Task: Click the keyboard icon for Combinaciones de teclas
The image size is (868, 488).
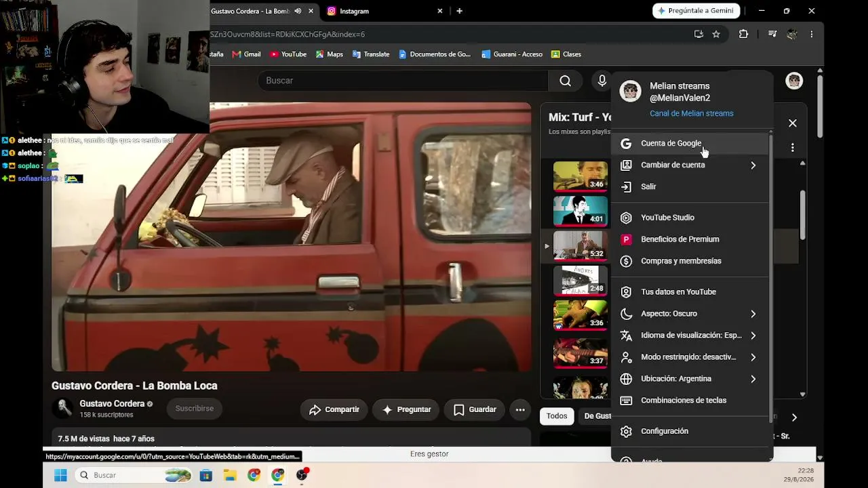Action: tap(626, 401)
